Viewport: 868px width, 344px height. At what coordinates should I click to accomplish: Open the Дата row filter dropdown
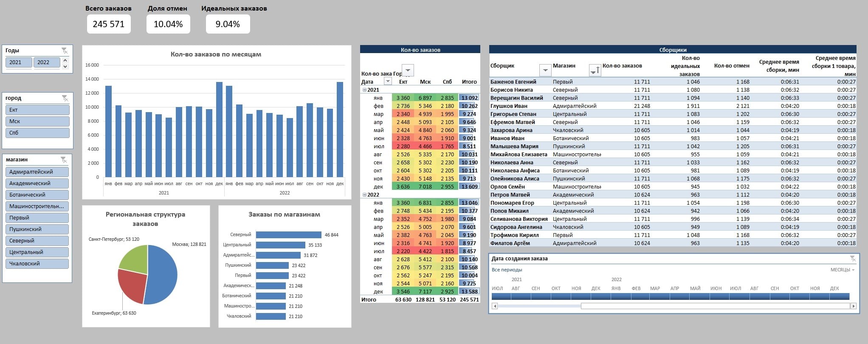point(387,82)
